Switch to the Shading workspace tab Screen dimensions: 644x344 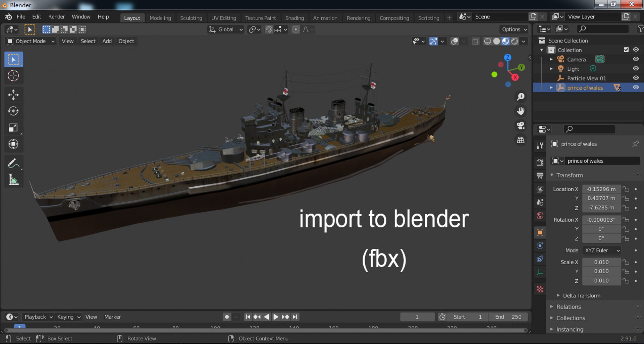tap(294, 18)
